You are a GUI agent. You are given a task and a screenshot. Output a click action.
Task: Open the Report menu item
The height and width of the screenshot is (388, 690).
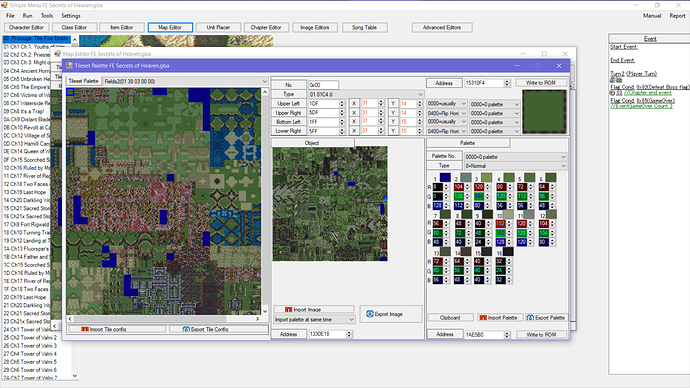(x=677, y=16)
